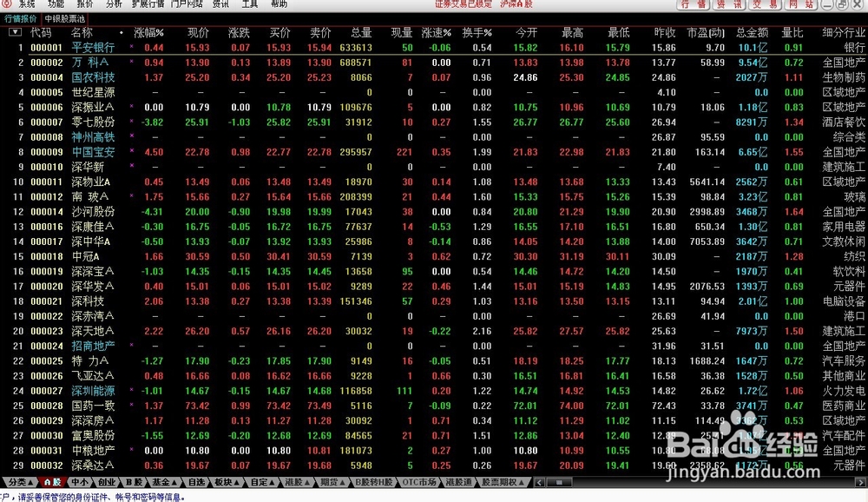Select stock row 零七股份
Screen dimensions: 868x502
434,122
